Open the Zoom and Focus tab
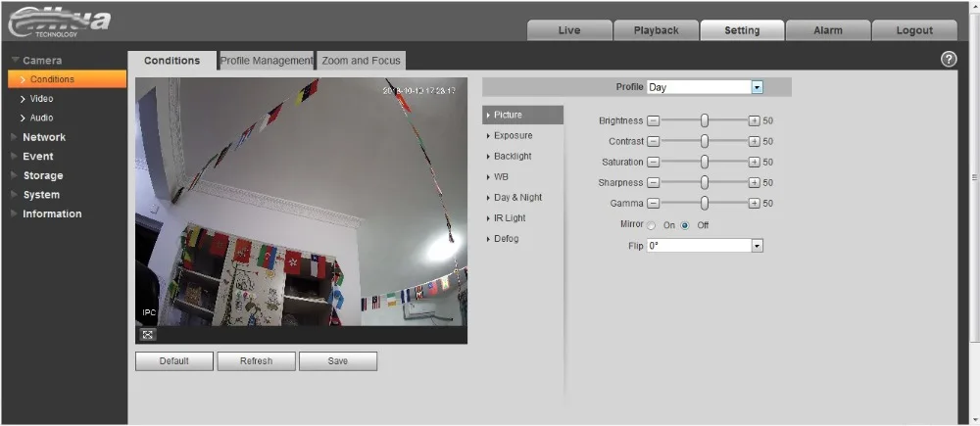 coord(362,61)
